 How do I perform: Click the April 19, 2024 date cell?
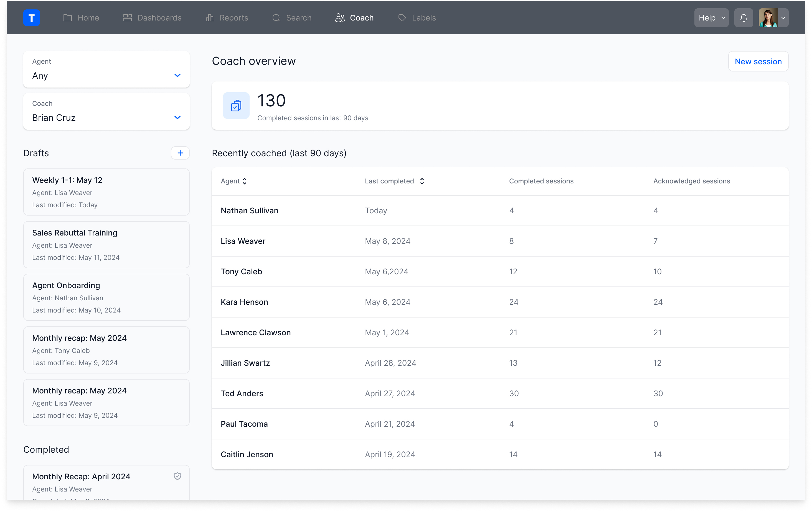point(390,455)
